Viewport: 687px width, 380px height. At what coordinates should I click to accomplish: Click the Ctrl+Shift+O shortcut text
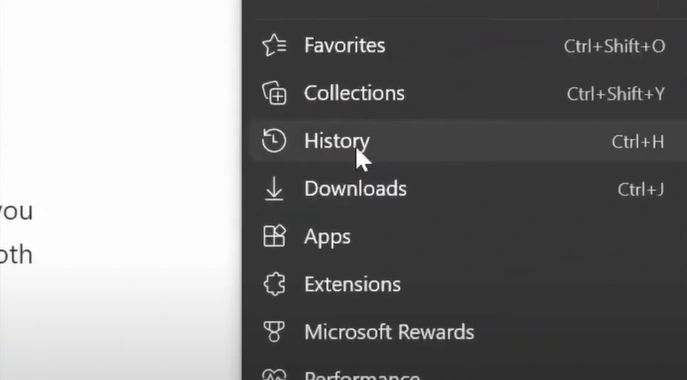pos(614,46)
